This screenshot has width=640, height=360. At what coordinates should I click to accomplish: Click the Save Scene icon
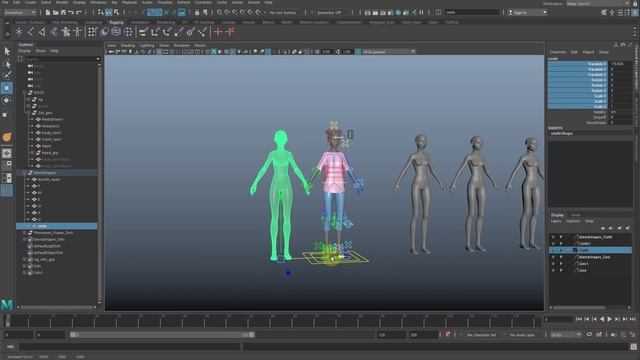tap(63, 13)
